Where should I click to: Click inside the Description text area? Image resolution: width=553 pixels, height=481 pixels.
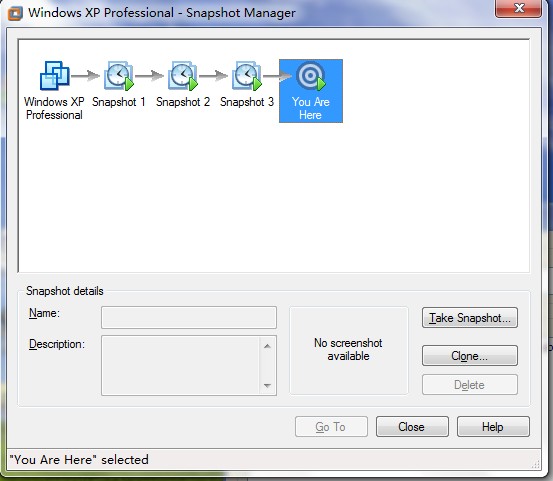pyautogui.click(x=180, y=365)
